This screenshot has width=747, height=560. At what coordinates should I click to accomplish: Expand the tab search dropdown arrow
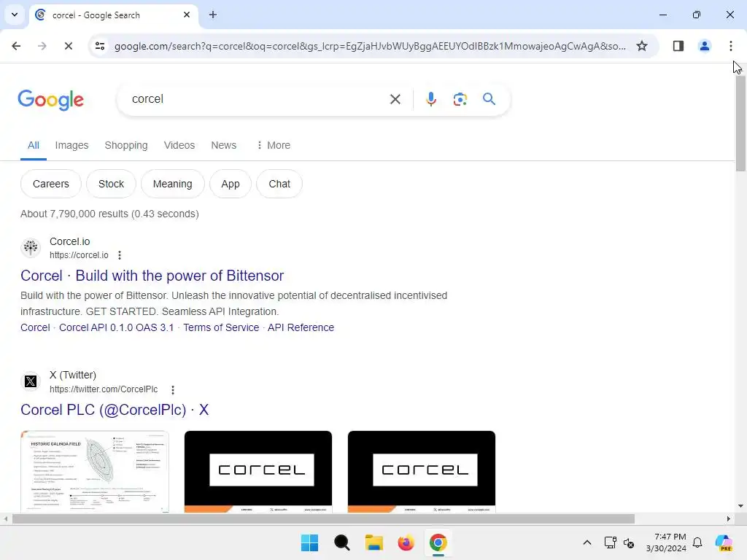(x=15, y=15)
